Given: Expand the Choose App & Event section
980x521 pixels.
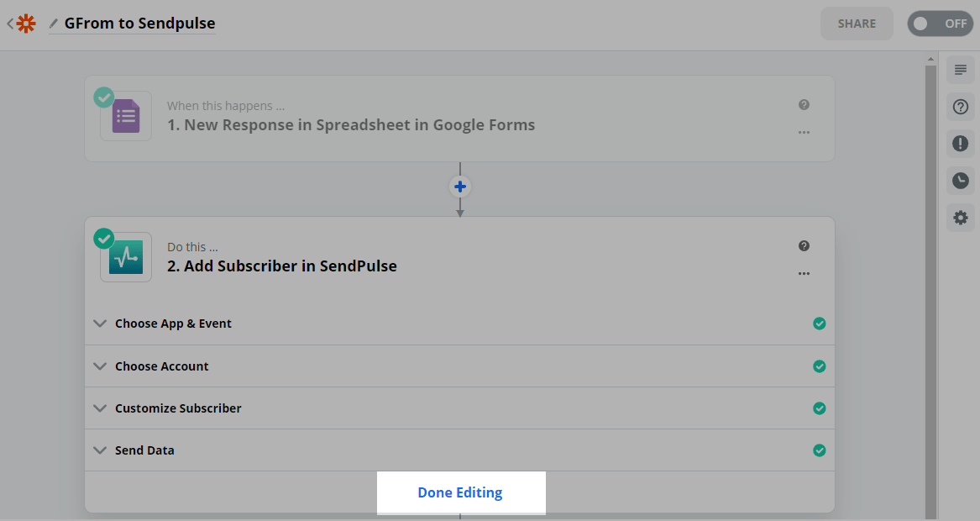Looking at the screenshot, I should coord(173,324).
